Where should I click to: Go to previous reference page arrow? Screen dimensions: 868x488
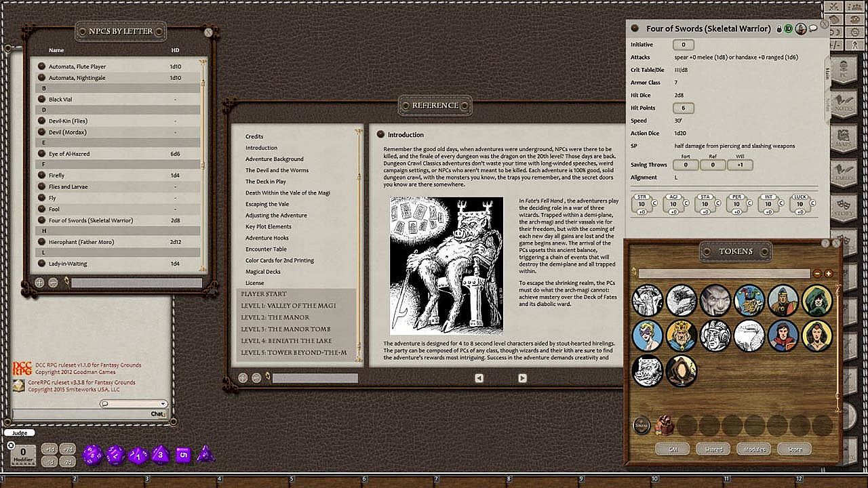479,378
